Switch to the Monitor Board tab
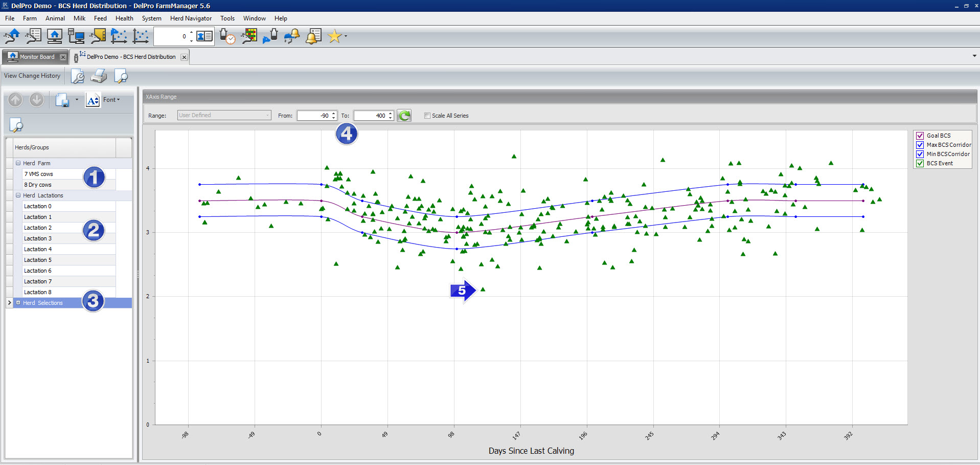The image size is (980, 465). pos(37,57)
